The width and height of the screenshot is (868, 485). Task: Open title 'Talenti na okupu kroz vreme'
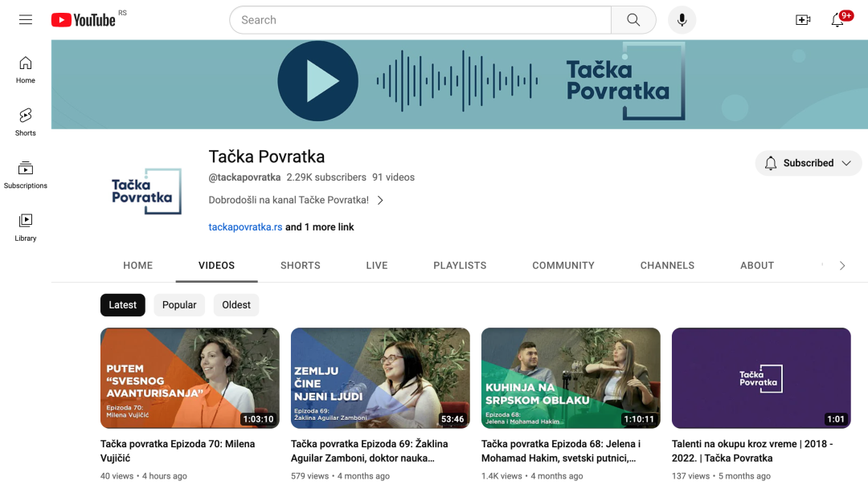752,451
